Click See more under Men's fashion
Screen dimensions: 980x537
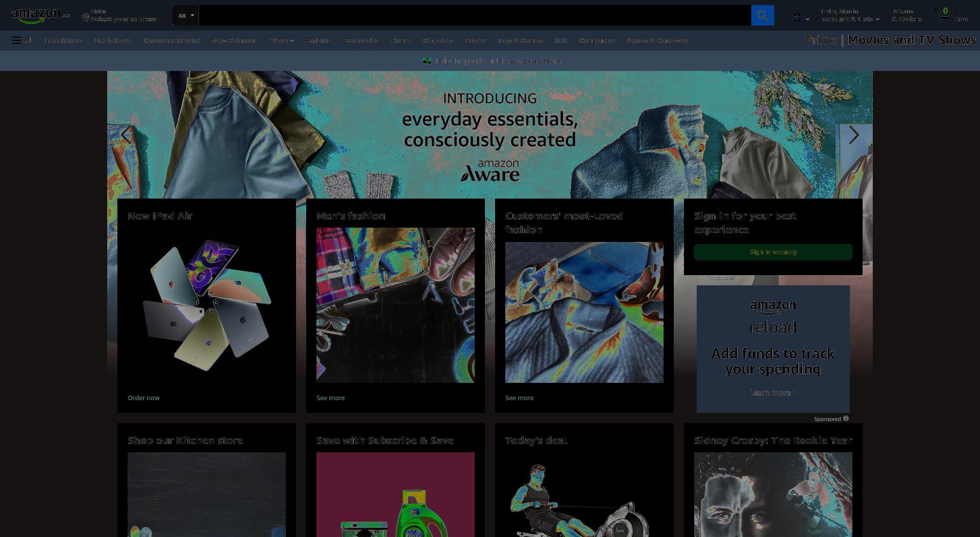tap(330, 398)
